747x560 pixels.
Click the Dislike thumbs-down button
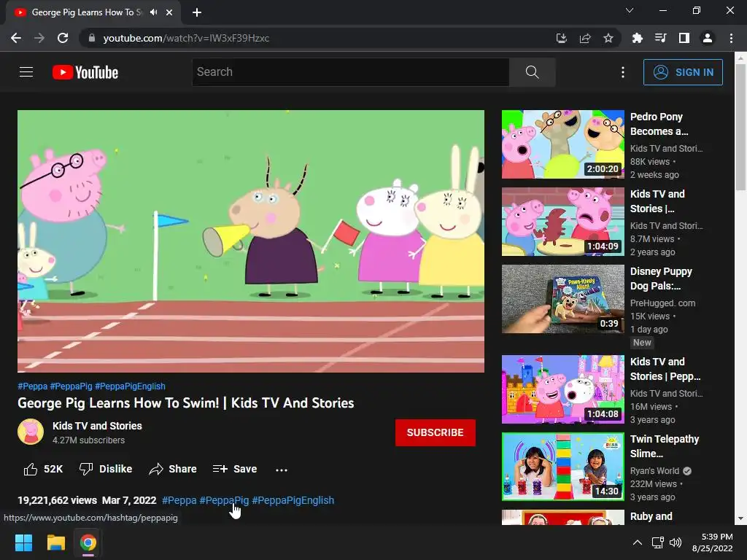105,469
